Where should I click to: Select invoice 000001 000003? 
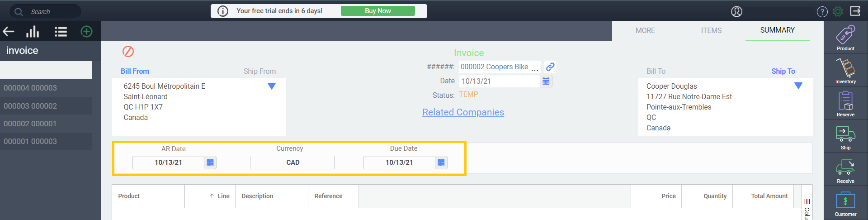tap(46, 141)
